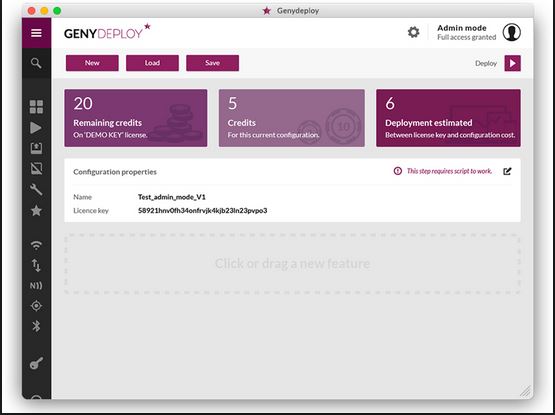The image size is (555, 415).
Task: Click the Deploy play arrow button
Action: point(513,63)
